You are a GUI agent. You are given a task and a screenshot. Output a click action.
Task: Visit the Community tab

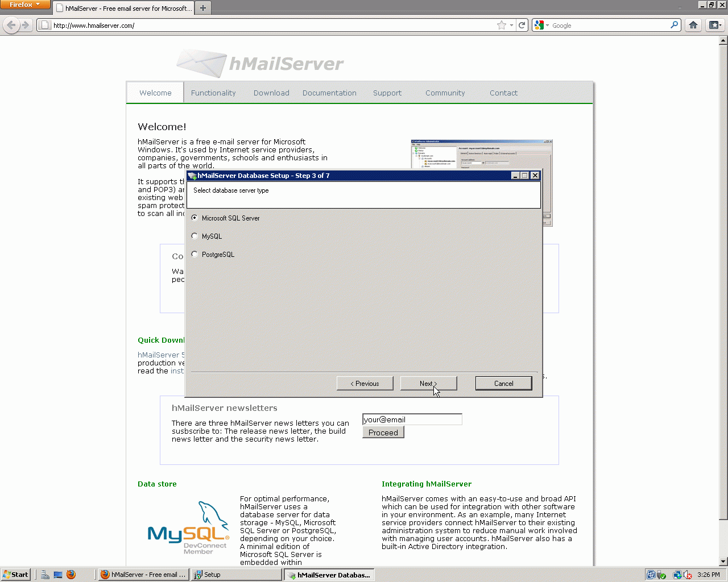coord(445,93)
